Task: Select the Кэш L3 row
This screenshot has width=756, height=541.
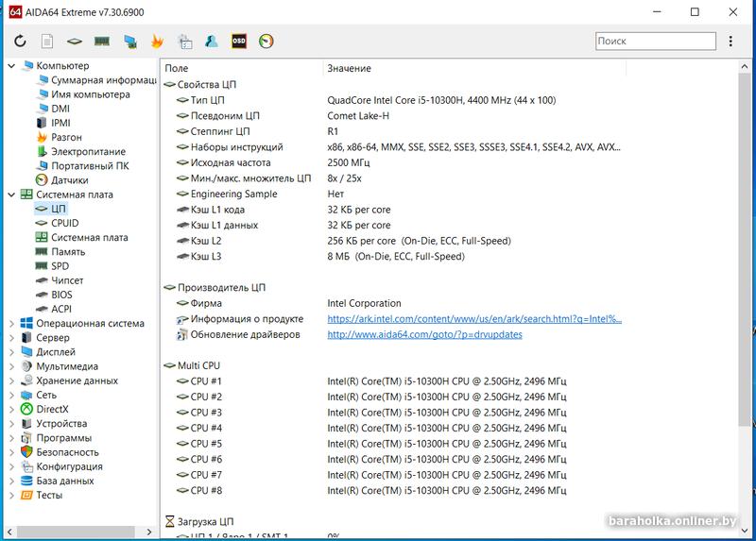Action: (x=393, y=256)
